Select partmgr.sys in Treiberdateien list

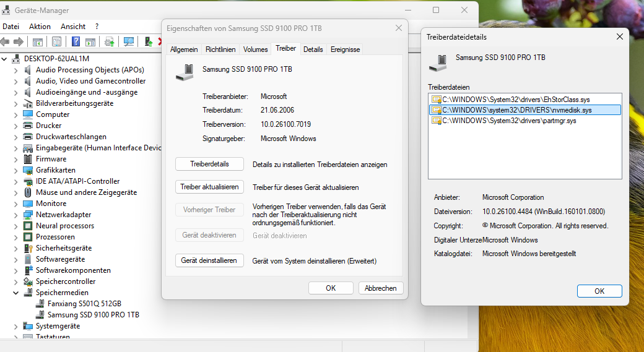[x=525, y=121]
